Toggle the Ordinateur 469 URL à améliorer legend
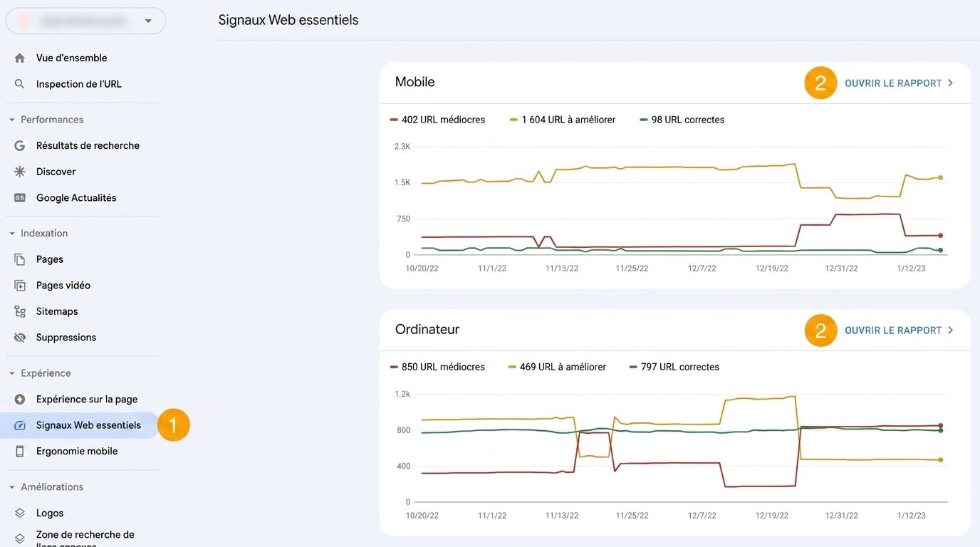This screenshot has height=547, width=980. tap(557, 367)
